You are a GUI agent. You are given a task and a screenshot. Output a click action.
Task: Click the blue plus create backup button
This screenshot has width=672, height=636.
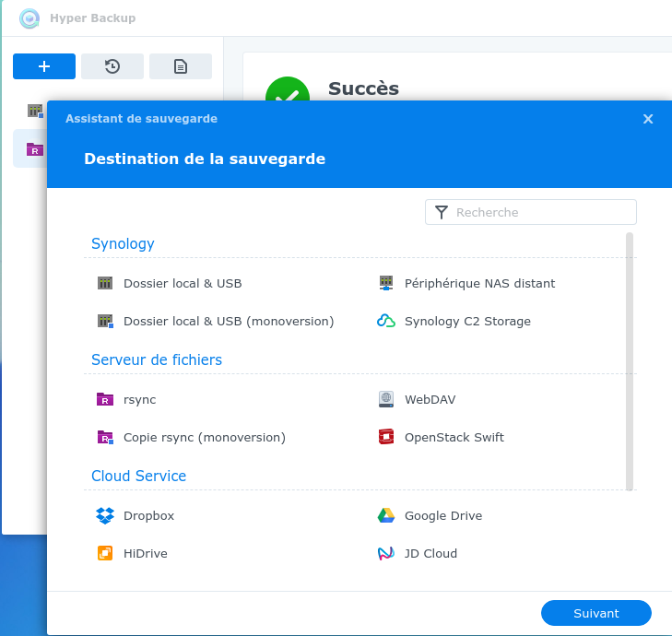44,66
